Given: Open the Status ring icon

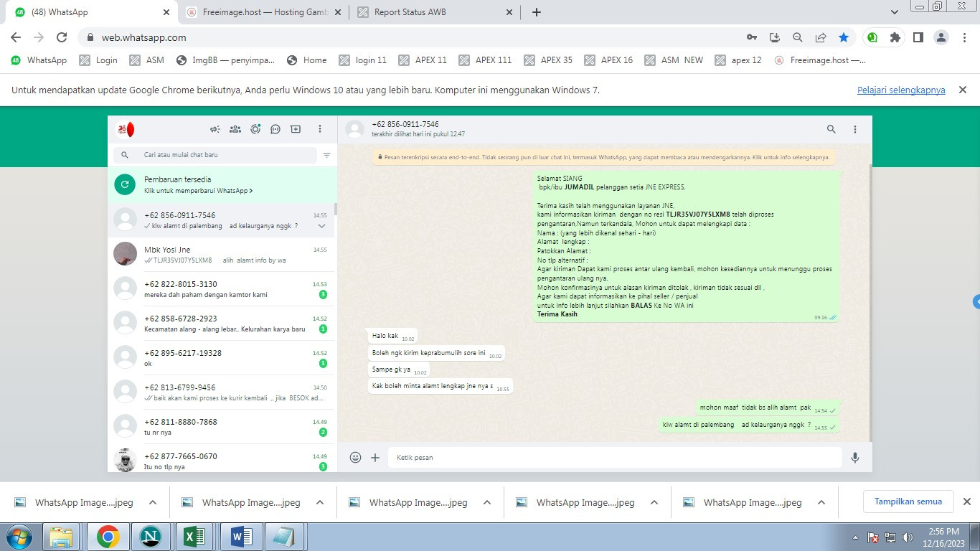Looking at the screenshot, I should [x=255, y=129].
